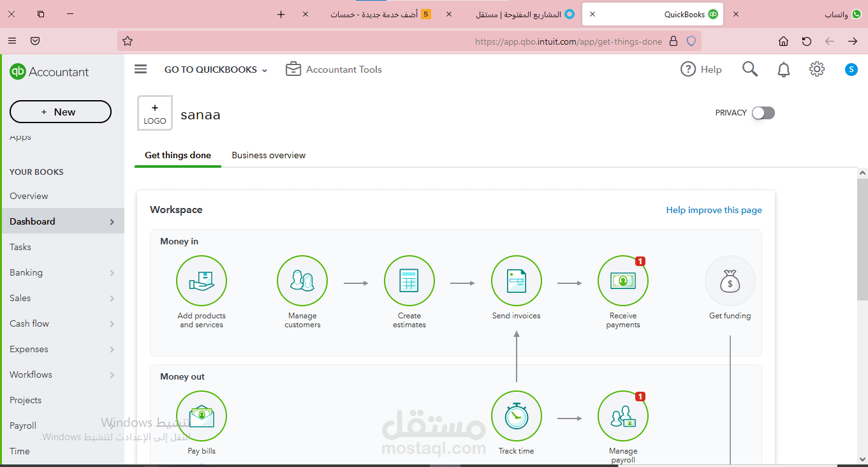
Task: Click the tracking protection shield icon
Action: pyautogui.click(x=691, y=41)
